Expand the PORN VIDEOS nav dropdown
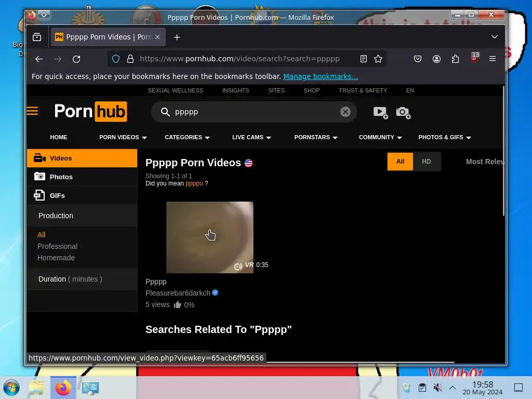The height and width of the screenshot is (399, 532). coord(123,137)
